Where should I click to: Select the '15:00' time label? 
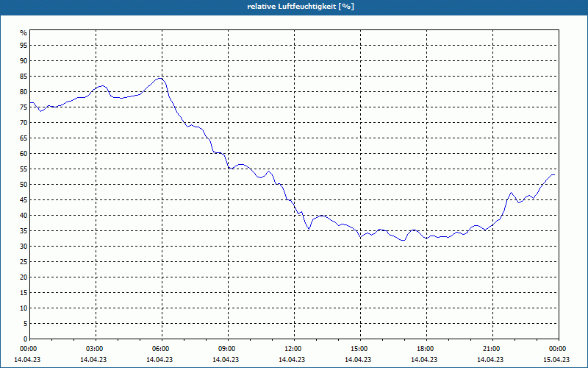(x=360, y=349)
